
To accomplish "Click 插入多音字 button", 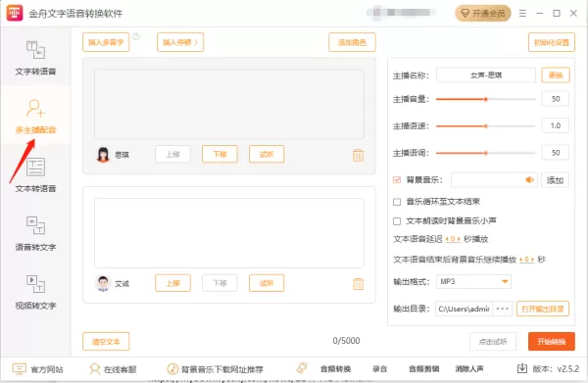I will 106,42.
